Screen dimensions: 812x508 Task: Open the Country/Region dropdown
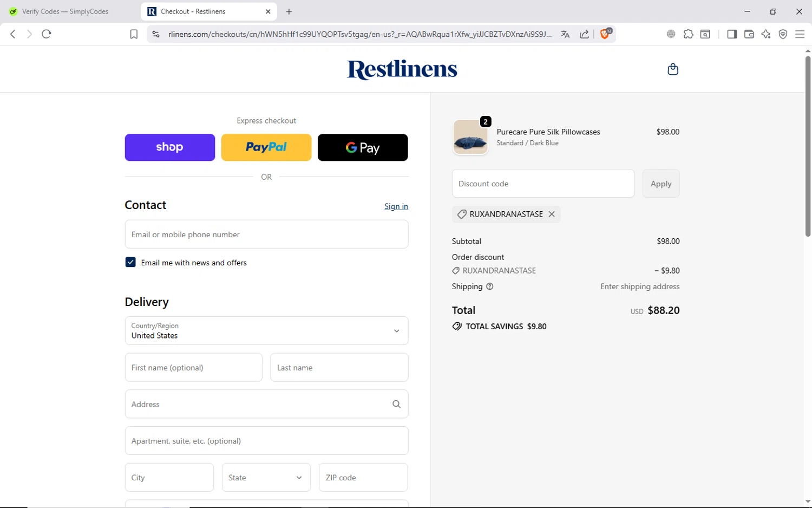tap(266, 330)
